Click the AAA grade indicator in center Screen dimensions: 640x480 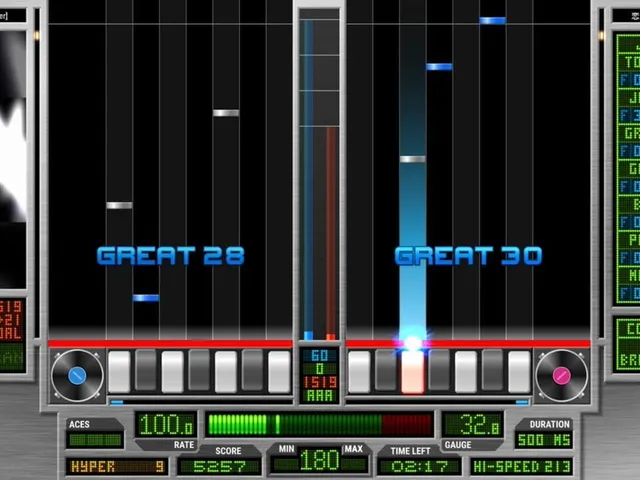319,395
